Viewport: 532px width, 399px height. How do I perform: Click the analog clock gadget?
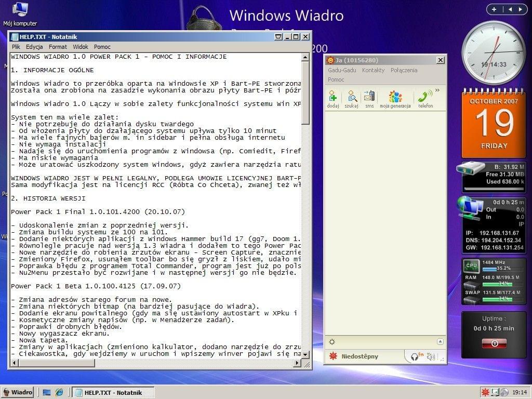click(x=494, y=52)
